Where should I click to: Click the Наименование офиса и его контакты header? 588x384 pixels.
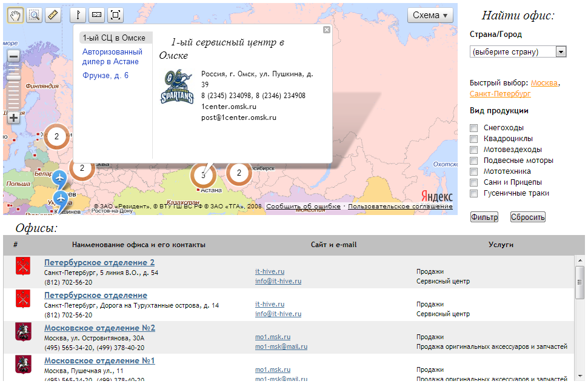click(x=139, y=245)
